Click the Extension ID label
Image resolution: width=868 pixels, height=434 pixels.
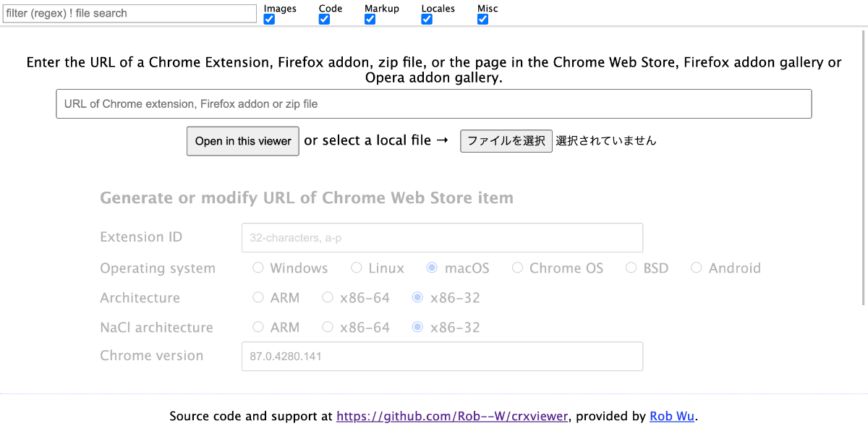[x=141, y=237]
